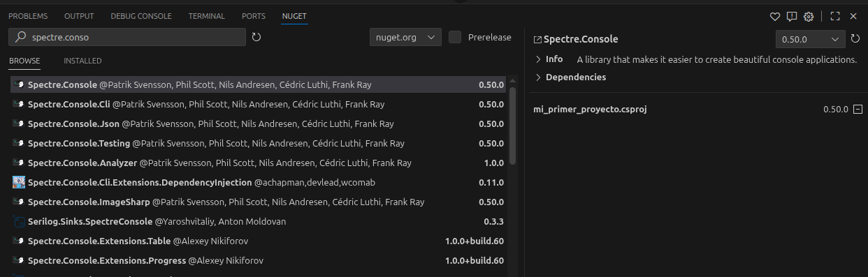
Task: Select the BROWSE tab
Action: (24, 61)
